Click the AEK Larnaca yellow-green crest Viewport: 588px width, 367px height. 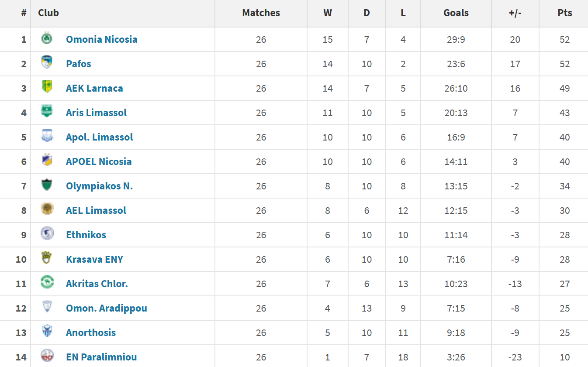coord(47,88)
